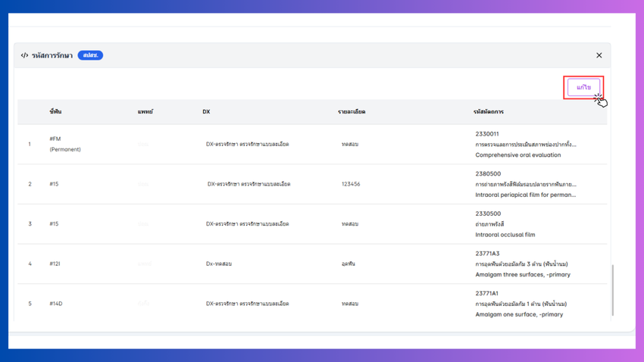
Task: Close the รหัสการรักษา panel with X
Action: click(x=599, y=55)
